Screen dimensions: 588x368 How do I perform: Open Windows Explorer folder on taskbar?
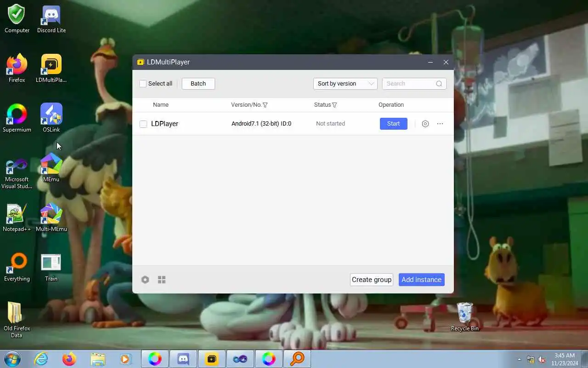pyautogui.click(x=98, y=359)
